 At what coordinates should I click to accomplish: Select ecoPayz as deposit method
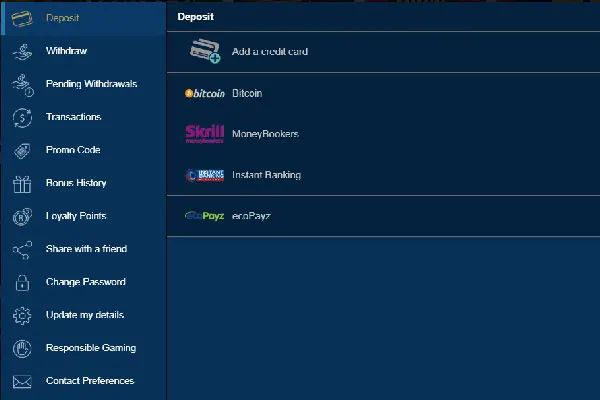[250, 216]
